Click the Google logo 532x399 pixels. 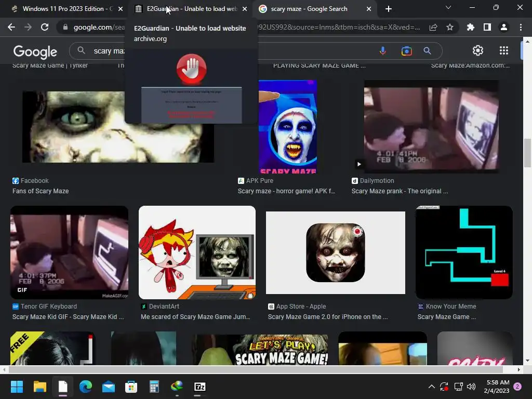click(x=35, y=51)
